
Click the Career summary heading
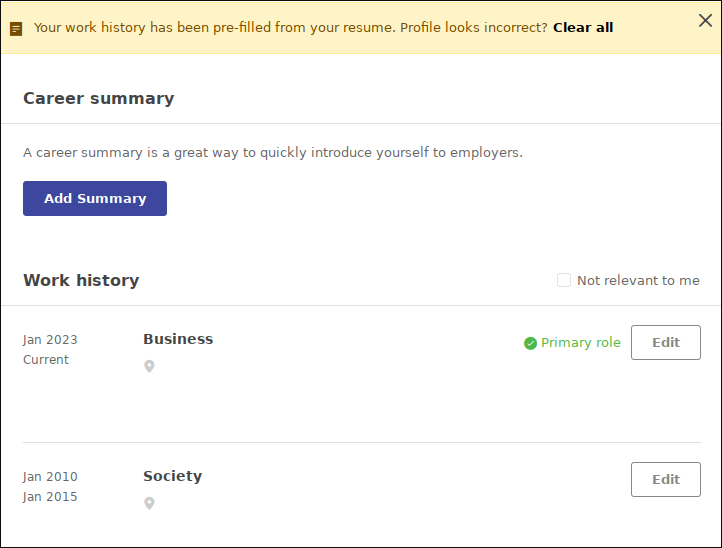click(99, 99)
